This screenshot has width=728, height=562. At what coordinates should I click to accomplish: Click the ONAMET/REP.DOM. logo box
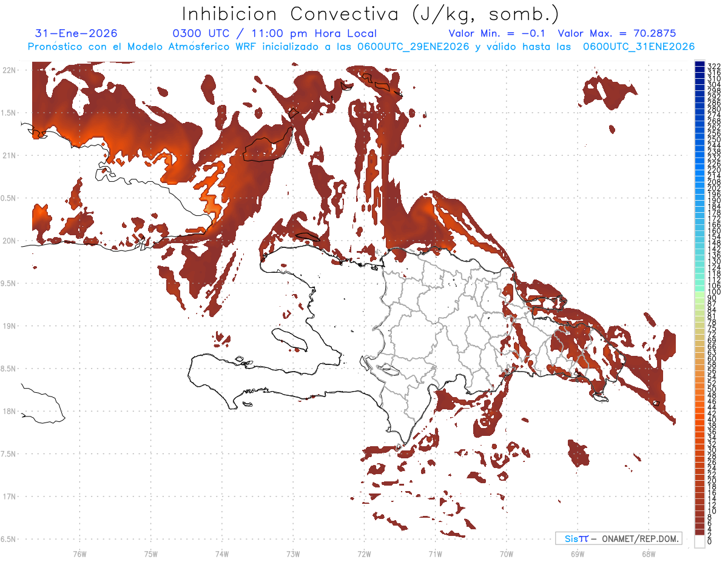tap(618, 538)
